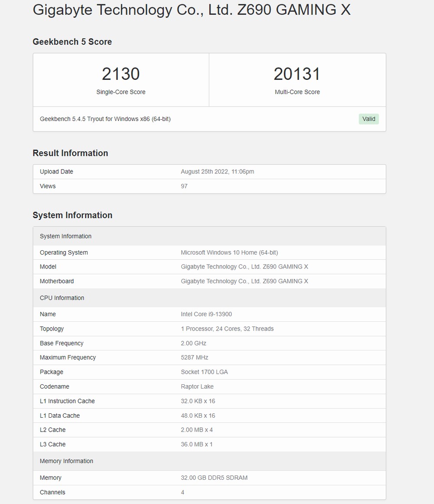434x504 pixels.
Task: Click the Result Information heading
Action: (70, 153)
